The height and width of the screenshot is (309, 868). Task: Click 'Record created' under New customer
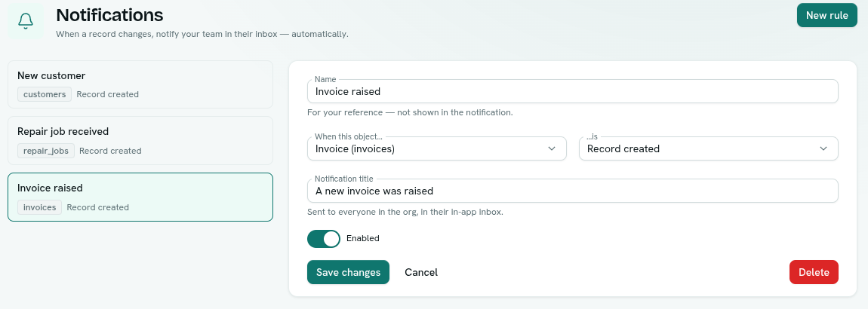coord(107,94)
